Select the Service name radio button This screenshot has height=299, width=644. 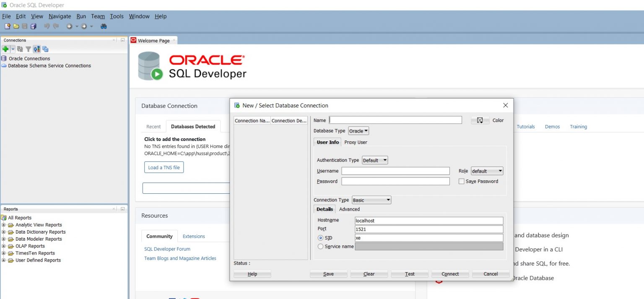321,247
